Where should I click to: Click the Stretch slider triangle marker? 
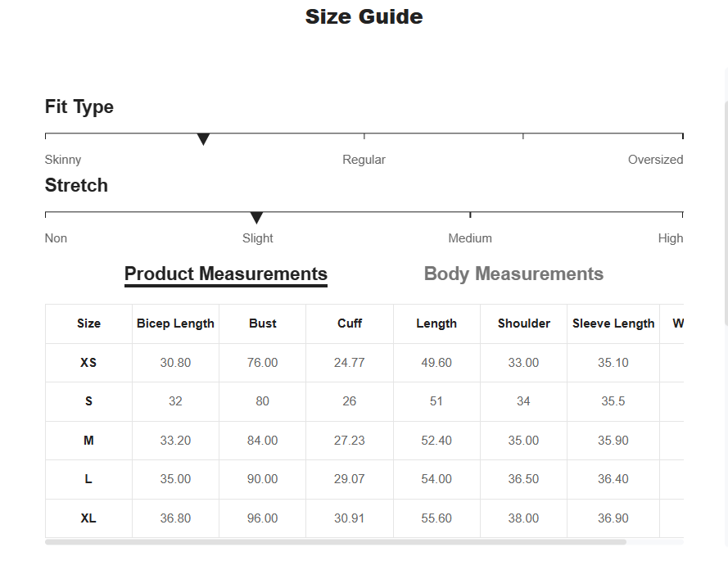257,218
